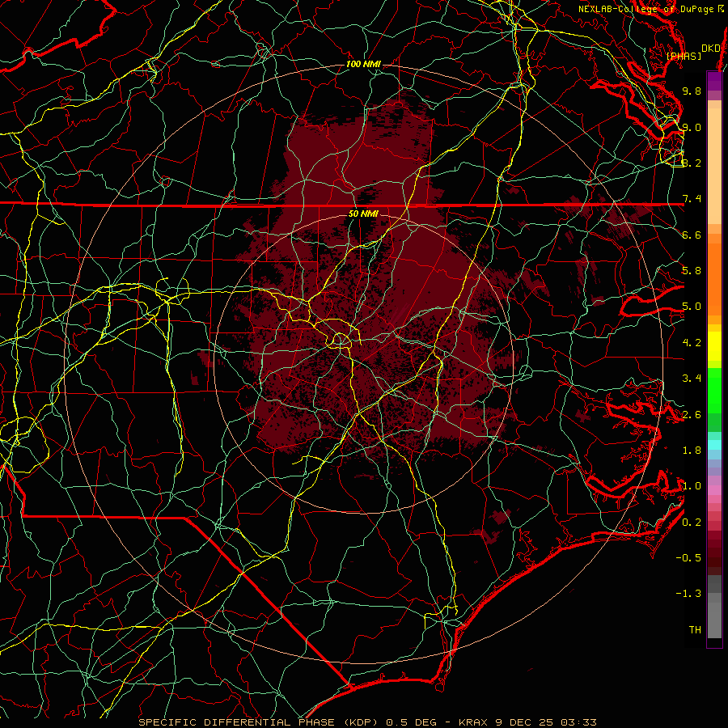Click the 6.6 legend value
This screenshot has width=728, height=728.
(692, 235)
